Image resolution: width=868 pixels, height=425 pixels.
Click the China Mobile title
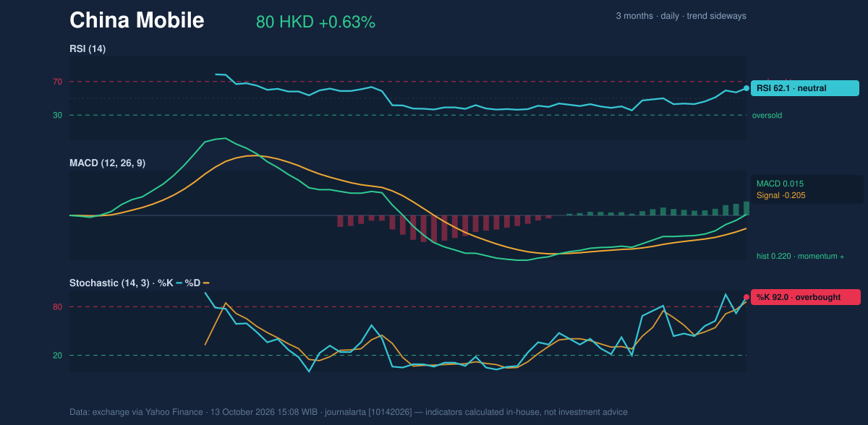tap(137, 21)
